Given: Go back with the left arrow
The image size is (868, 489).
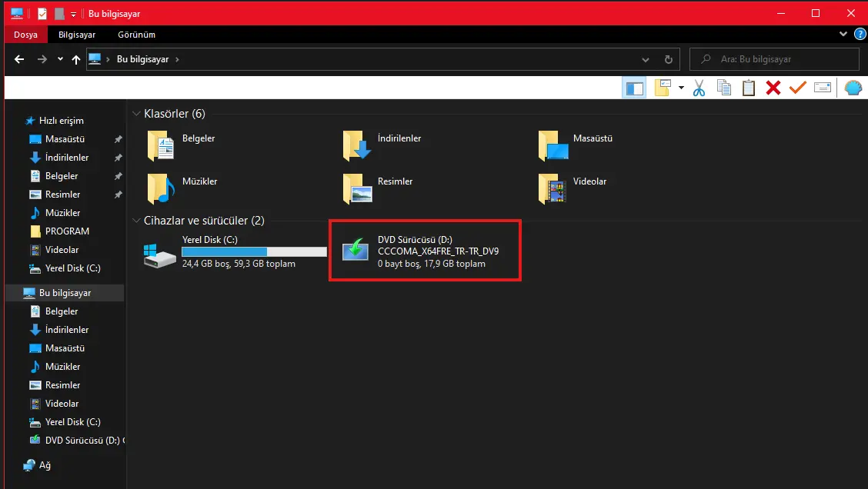Looking at the screenshot, I should coord(19,59).
